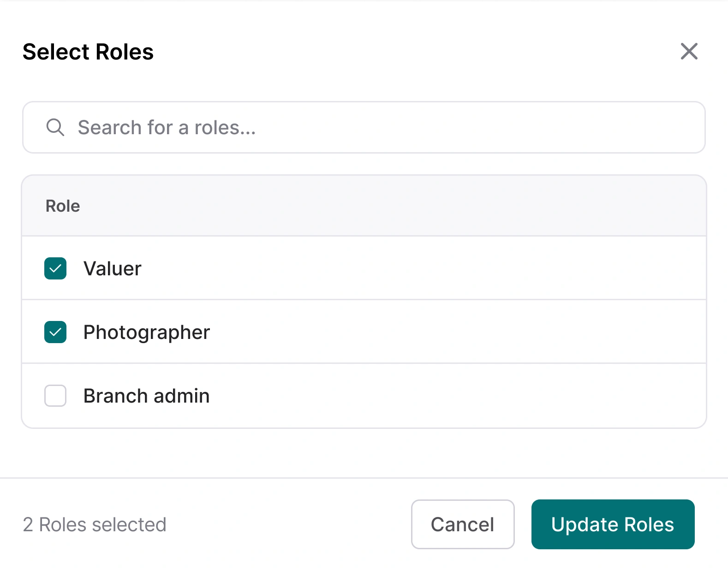Click the magnifying glass search icon

point(55,127)
